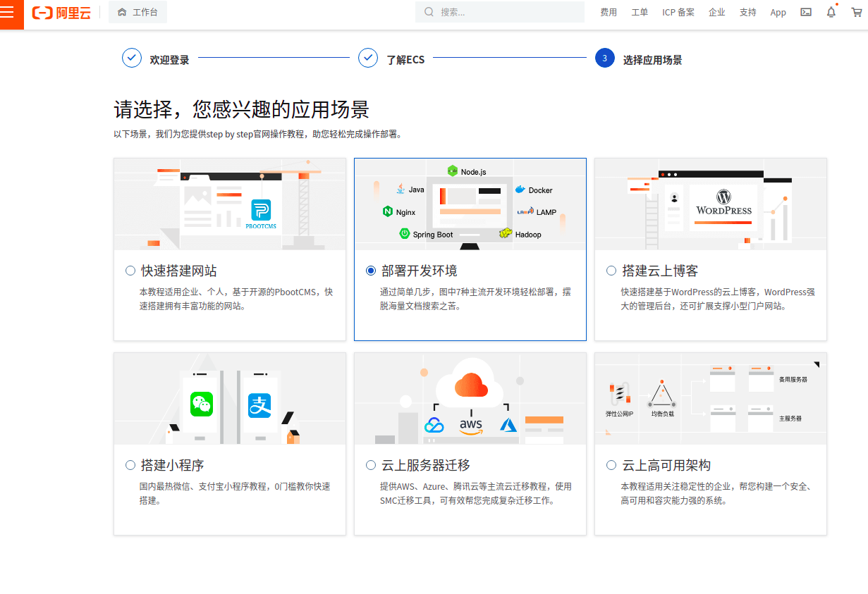Click the Alipay app icon
This screenshot has width=868, height=594.
[x=259, y=404]
